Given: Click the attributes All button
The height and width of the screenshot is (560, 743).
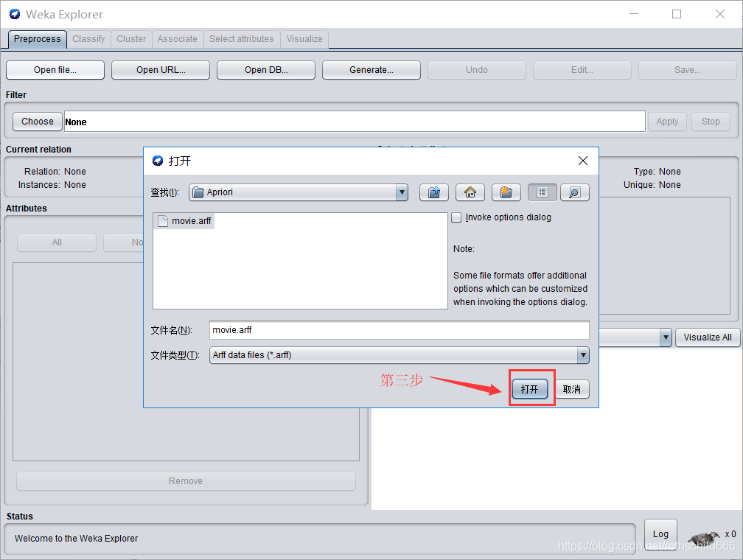Looking at the screenshot, I should point(57,242).
